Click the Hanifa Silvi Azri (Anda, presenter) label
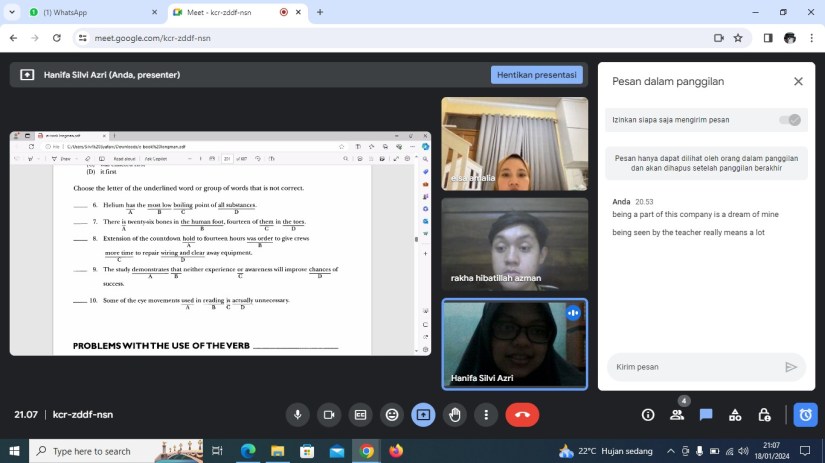The image size is (825, 463). coord(112,75)
